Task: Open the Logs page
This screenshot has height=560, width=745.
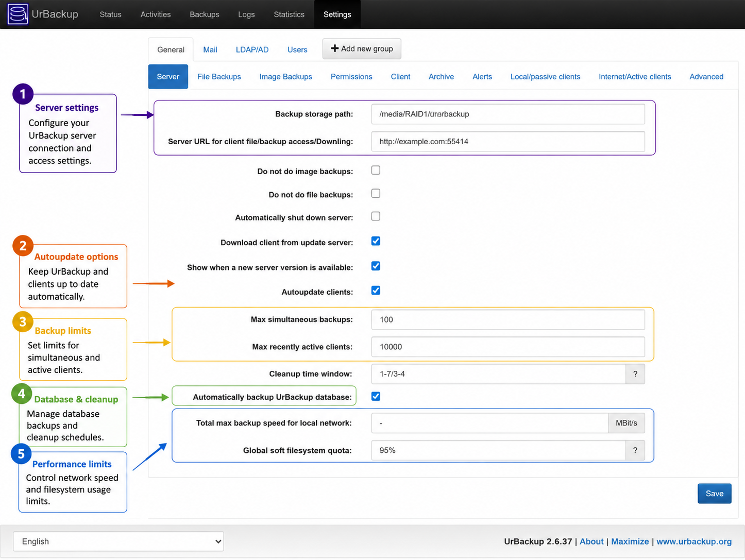Action: [246, 14]
